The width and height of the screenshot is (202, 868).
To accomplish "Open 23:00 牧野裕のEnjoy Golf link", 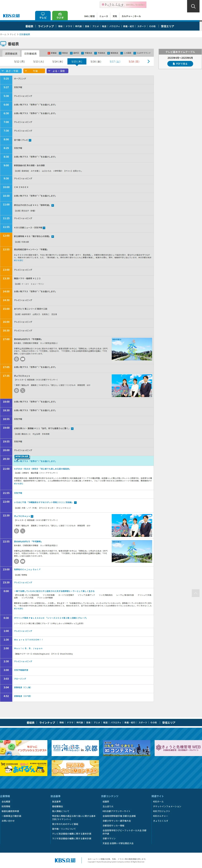I will 27,569.
